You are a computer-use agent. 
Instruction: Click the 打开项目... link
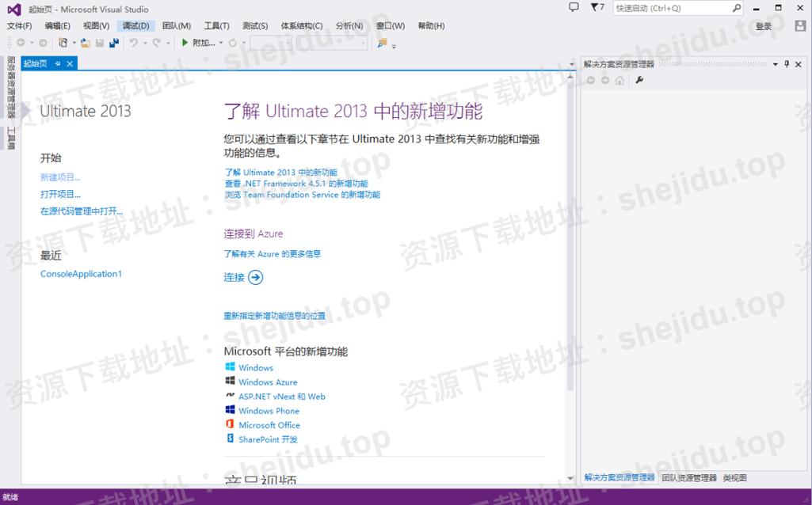point(60,194)
